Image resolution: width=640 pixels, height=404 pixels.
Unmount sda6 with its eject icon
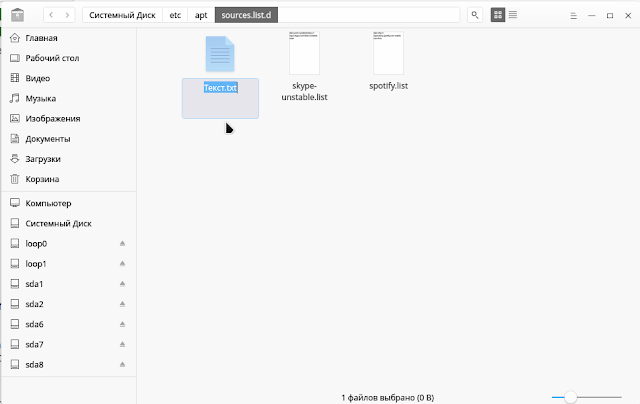(x=122, y=324)
